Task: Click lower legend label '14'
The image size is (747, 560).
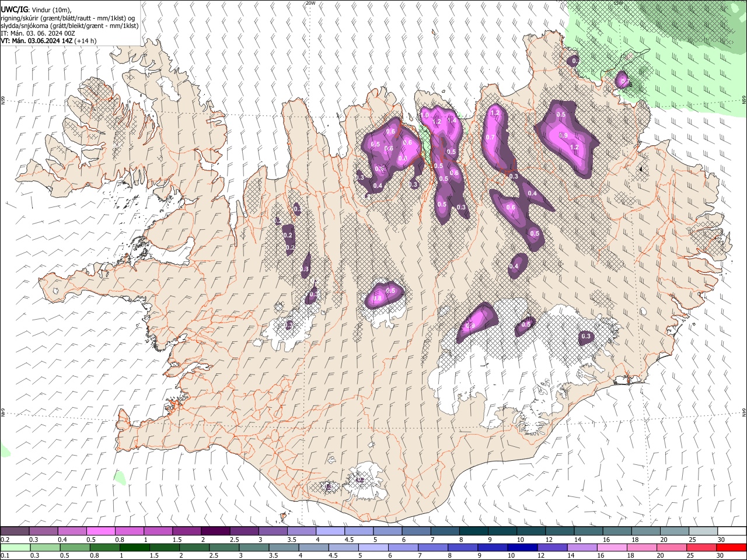Action: tap(570, 556)
